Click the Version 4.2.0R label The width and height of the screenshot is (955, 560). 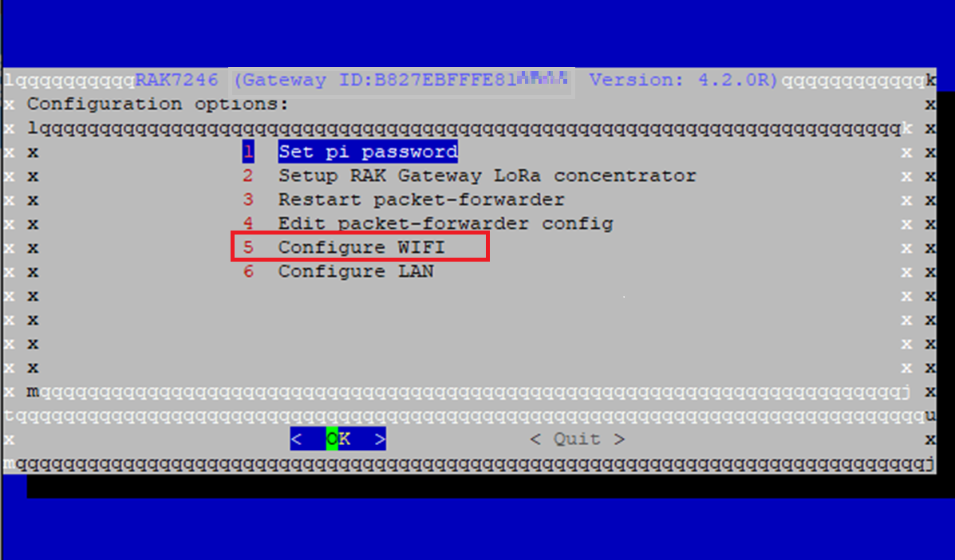[684, 80]
